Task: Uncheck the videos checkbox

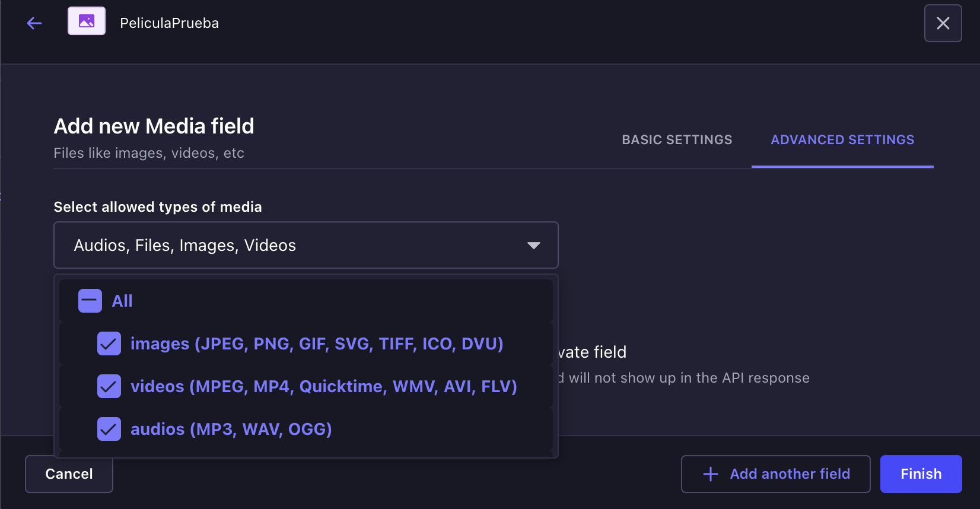Action: [x=109, y=386]
